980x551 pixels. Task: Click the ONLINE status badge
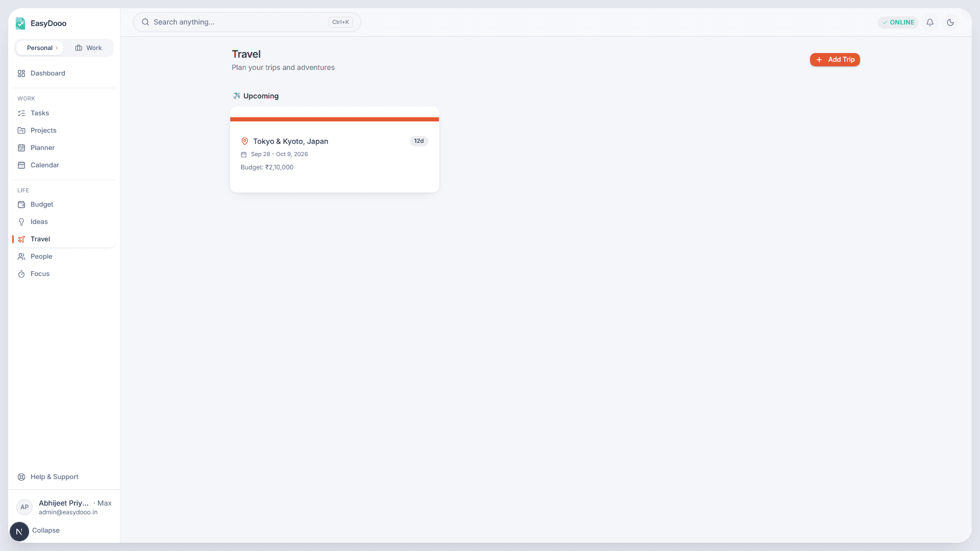point(898,22)
